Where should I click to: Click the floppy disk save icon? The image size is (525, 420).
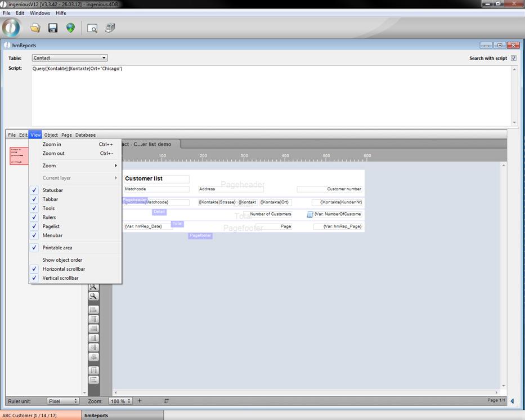[x=53, y=28]
